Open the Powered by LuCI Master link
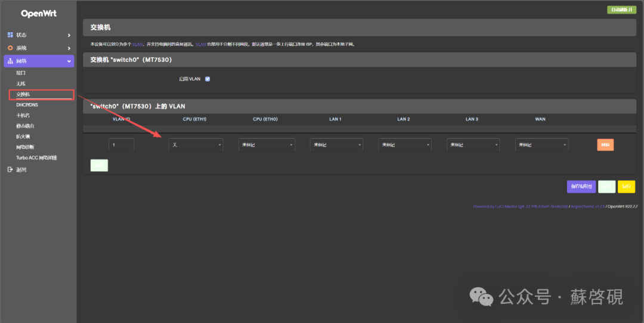The height and width of the screenshot is (323, 644). (x=521, y=206)
